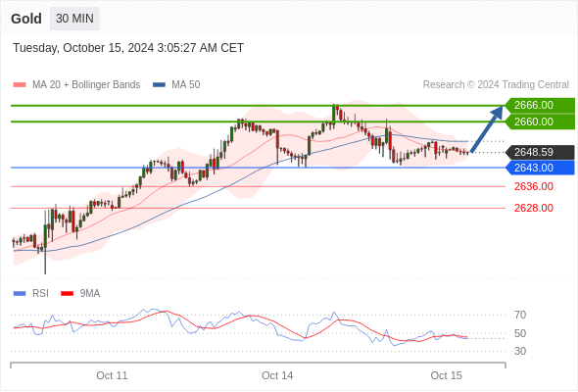The height and width of the screenshot is (392, 578).
Task: Click the 2643.00 blue pivot tag
Action: [x=540, y=168]
